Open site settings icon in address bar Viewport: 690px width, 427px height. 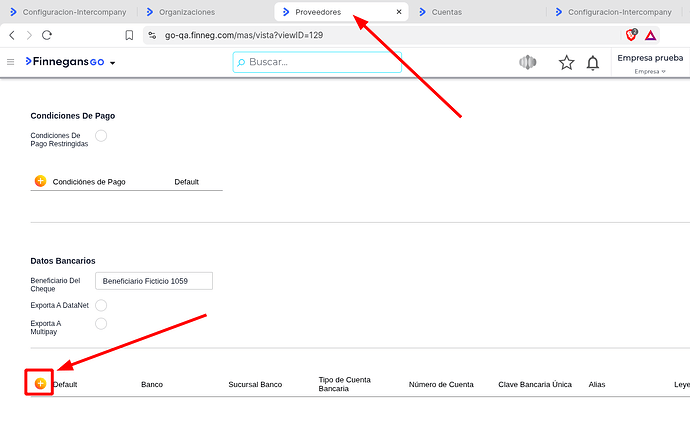pyautogui.click(x=152, y=35)
